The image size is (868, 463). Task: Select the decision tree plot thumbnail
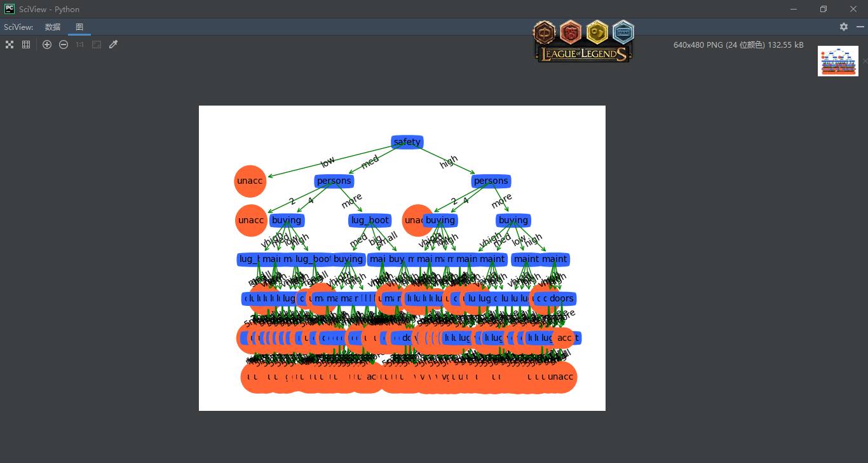click(x=837, y=61)
